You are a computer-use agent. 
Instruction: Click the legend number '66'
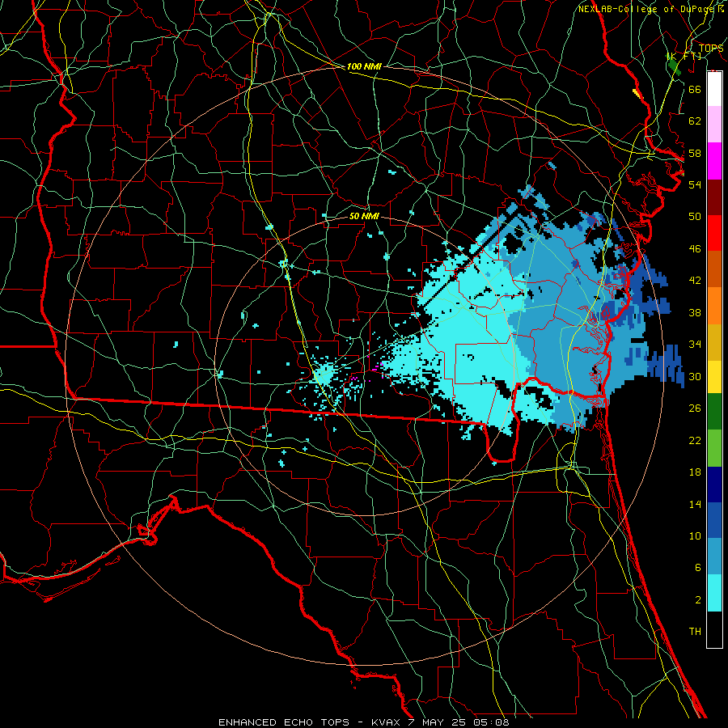coord(695,89)
